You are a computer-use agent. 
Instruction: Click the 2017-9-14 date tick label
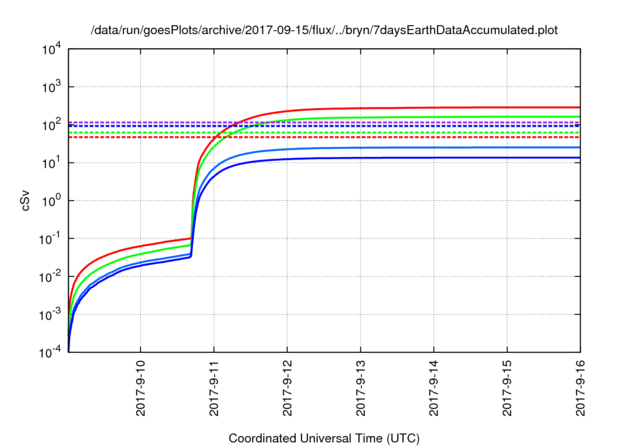(433, 388)
